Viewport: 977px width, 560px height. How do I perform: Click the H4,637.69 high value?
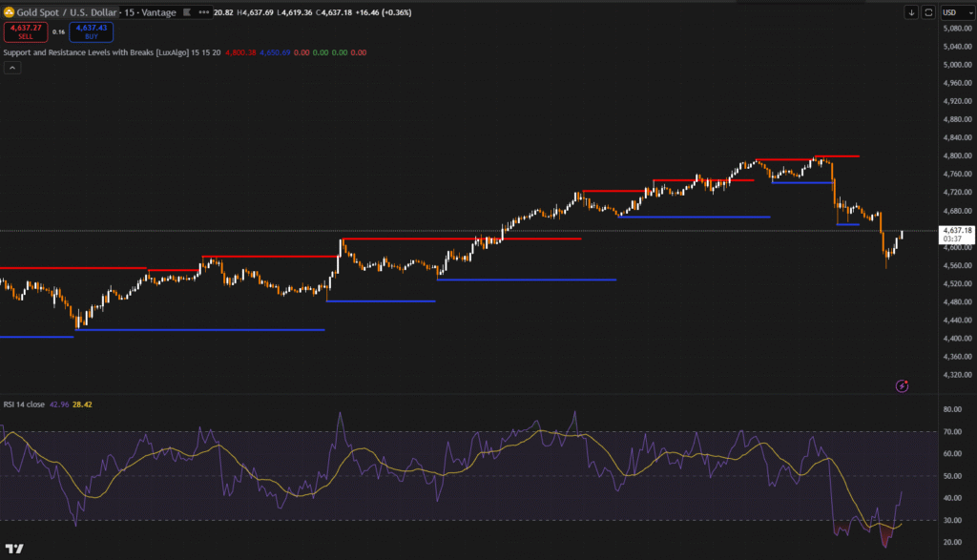(x=255, y=12)
